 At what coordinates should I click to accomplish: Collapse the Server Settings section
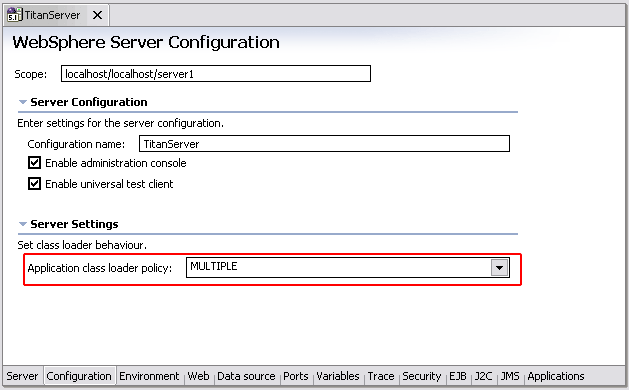23,224
